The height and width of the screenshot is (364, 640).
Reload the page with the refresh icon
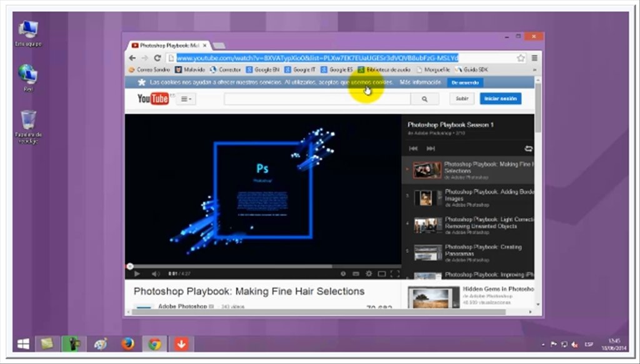[x=157, y=58]
